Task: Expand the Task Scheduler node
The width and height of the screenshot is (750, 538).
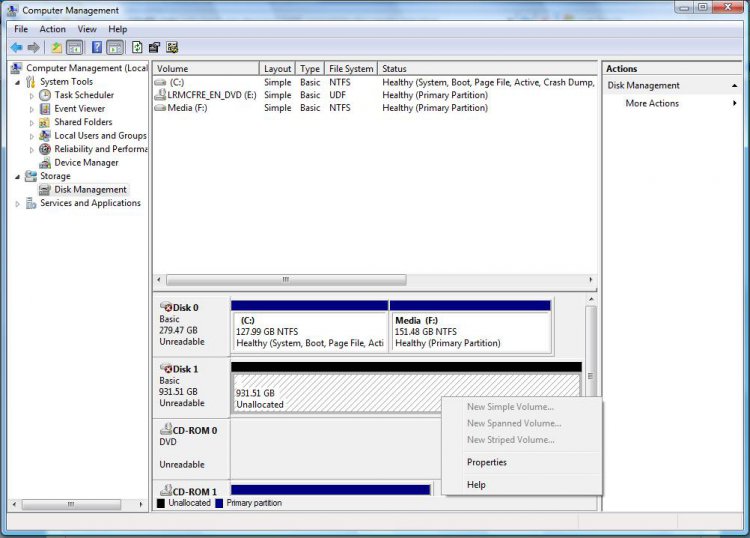Action: click(x=32, y=96)
